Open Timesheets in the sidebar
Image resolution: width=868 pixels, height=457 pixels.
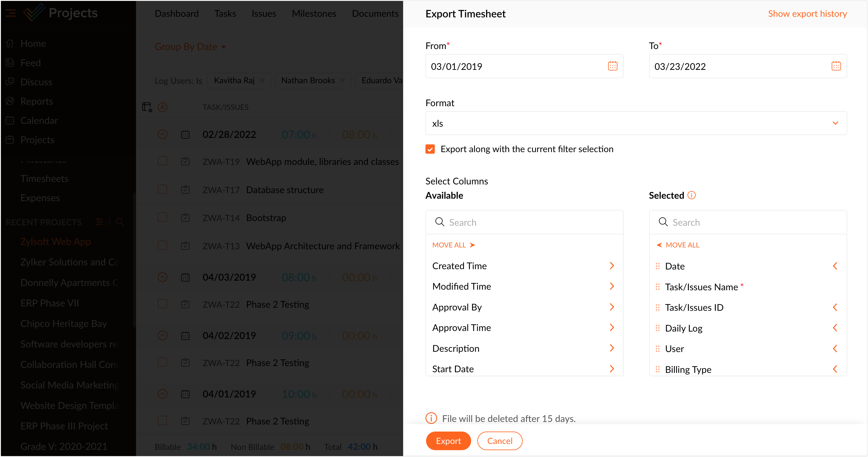pyautogui.click(x=44, y=179)
